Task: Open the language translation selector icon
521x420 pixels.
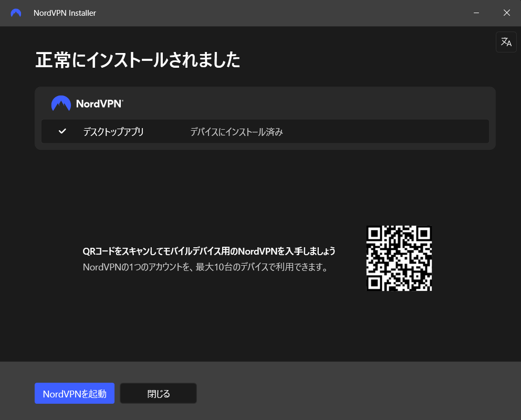Action: coord(506,42)
